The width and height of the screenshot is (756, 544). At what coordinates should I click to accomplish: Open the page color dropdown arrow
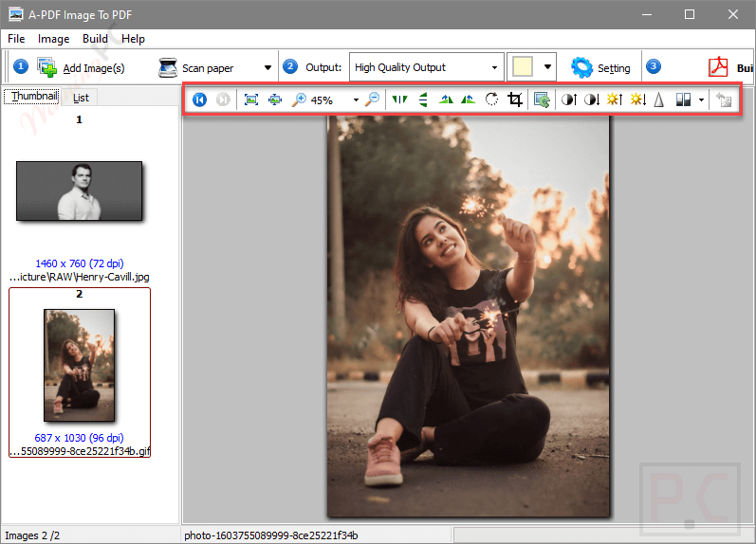547,67
